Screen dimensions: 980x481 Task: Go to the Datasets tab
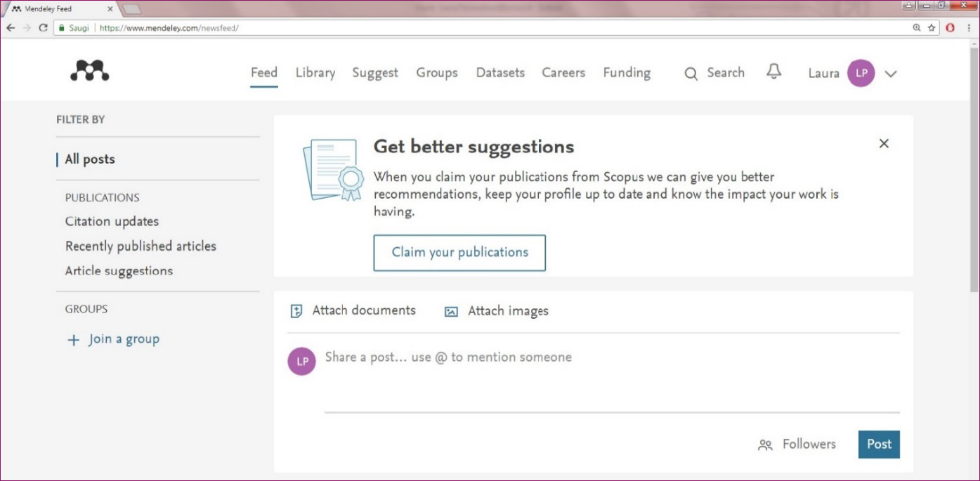click(500, 72)
